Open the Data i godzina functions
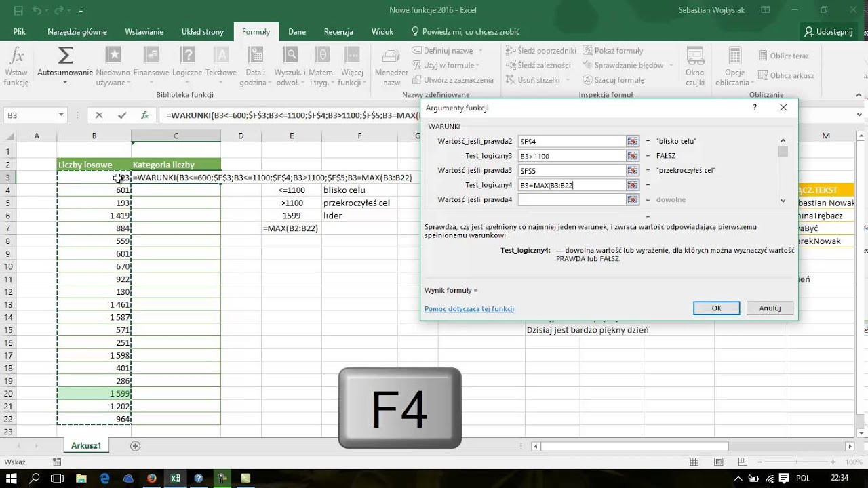The height and width of the screenshot is (488, 868). coord(256,67)
